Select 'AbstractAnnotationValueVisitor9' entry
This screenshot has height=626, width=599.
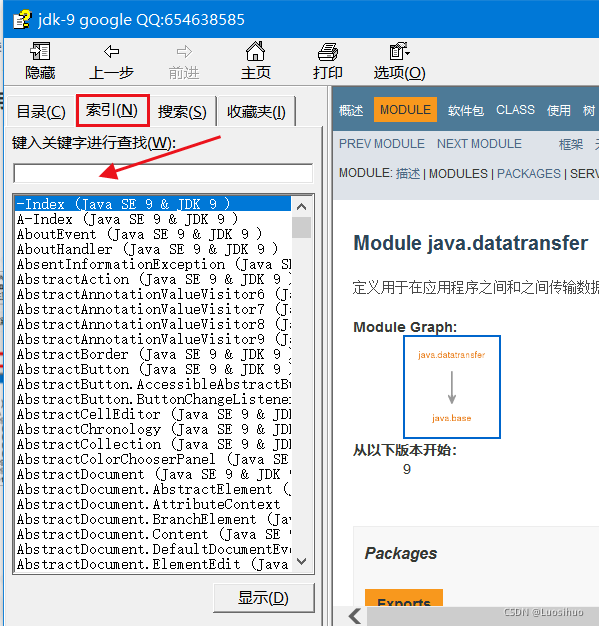coord(153,339)
